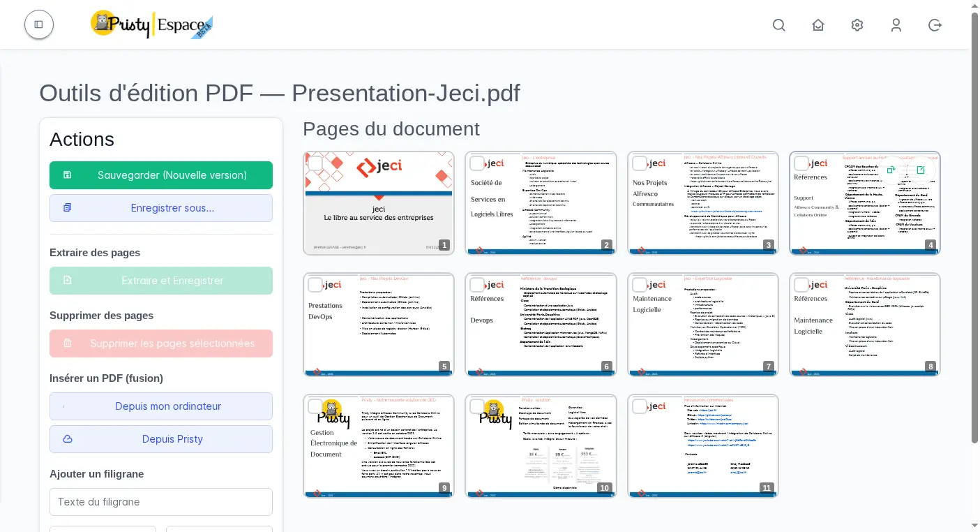The height and width of the screenshot is (532, 980).
Task: Click the vertical scrollbar on the right
Action: (x=974, y=209)
